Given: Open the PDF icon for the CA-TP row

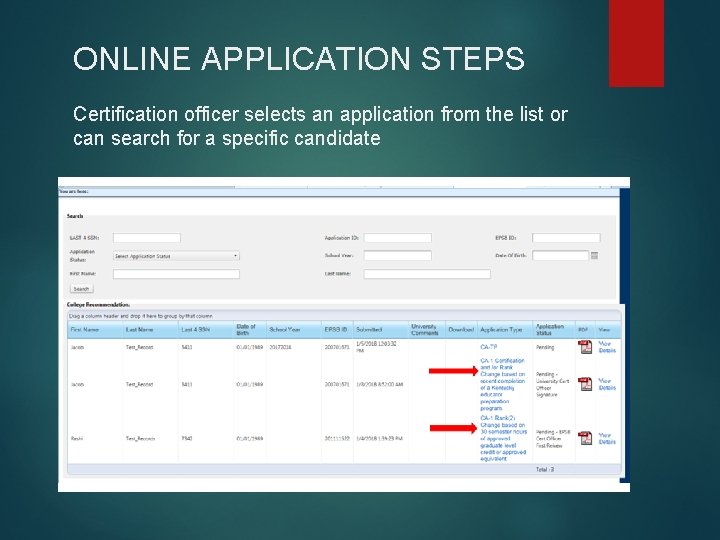Looking at the screenshot, I should [x=585, y=347].
